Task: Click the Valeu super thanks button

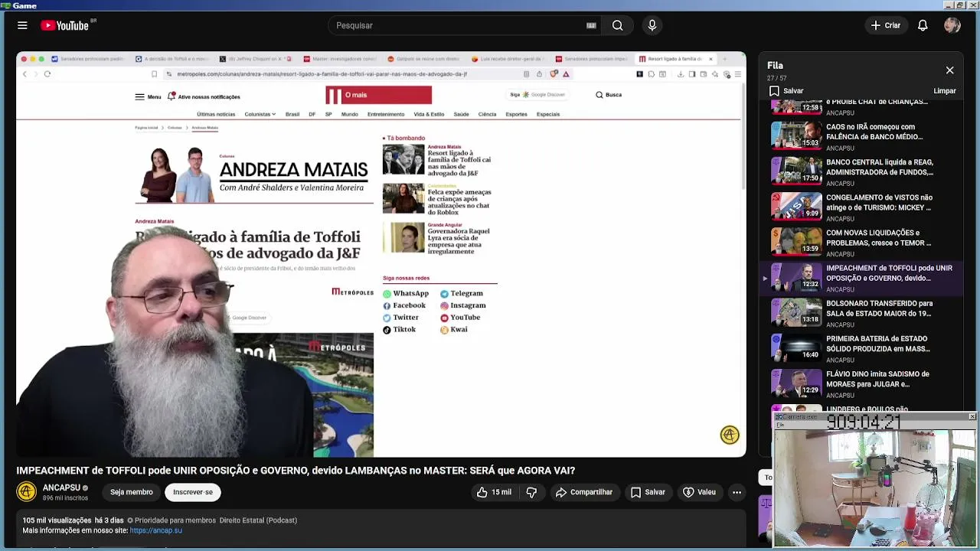Action: [699, 492]
